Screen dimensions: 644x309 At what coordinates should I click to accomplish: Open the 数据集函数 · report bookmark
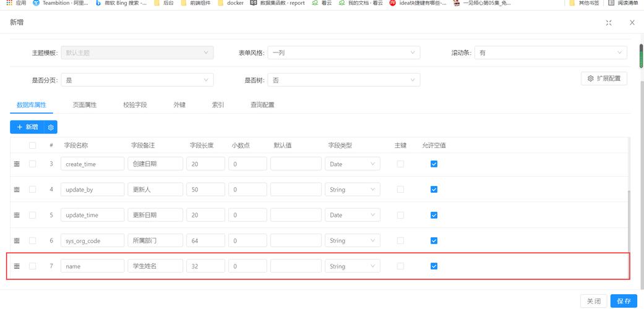278,3
